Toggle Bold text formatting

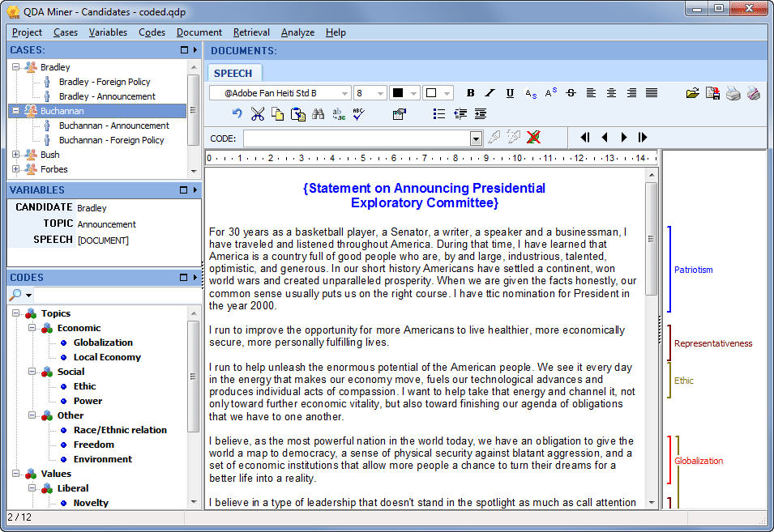click(x=470, y=93)
